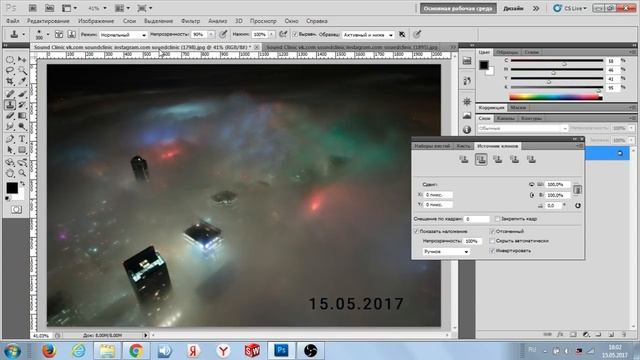640x360 pixels.
Task: Toggle Clipped checkbox (Отсеченный)
Action: click(492, 231)
